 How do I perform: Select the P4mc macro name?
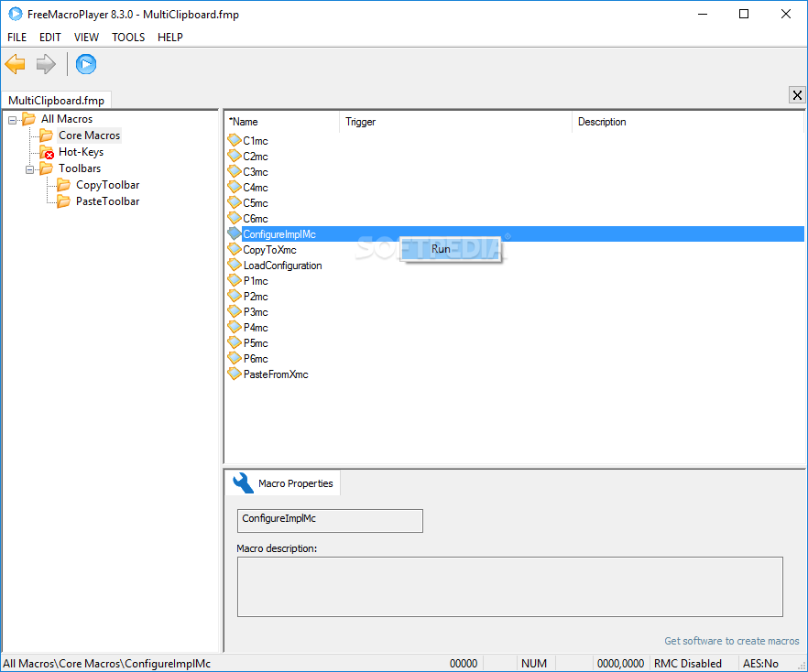coord(256,328)
